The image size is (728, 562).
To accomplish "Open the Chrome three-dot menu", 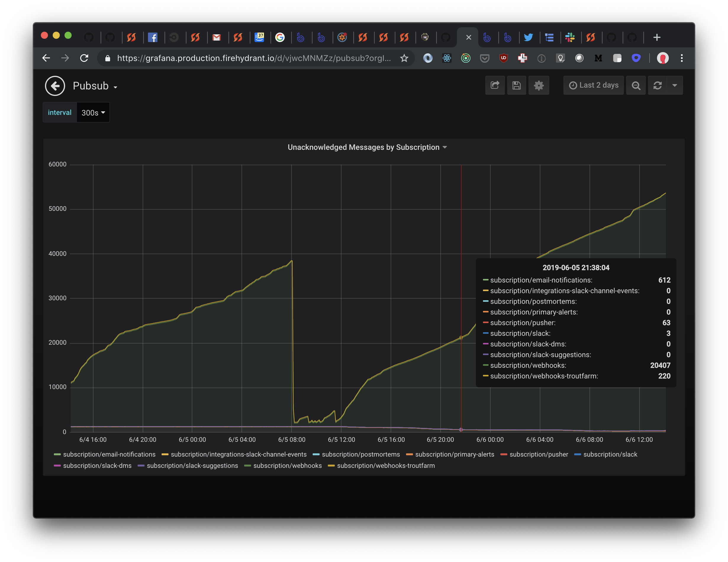I will (x=682, y=58).
